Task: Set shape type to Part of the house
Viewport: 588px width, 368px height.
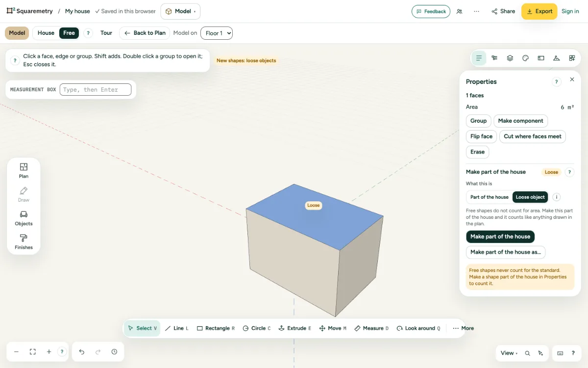Action: point(489,197)
